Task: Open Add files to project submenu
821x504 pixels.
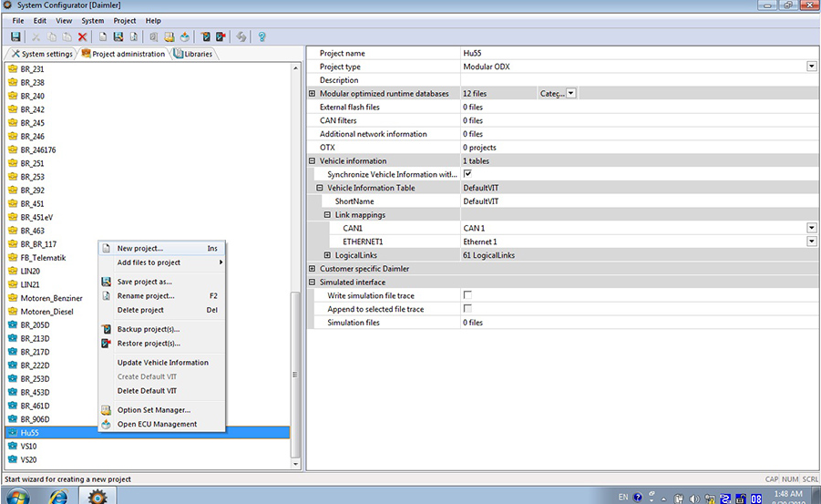Action: tap(162, 262)
